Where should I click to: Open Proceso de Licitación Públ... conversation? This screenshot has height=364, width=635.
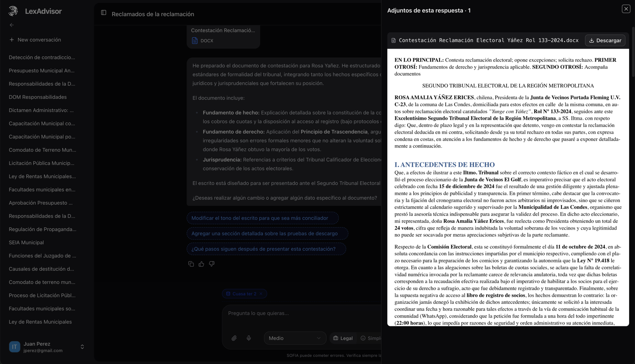(42, 295)
